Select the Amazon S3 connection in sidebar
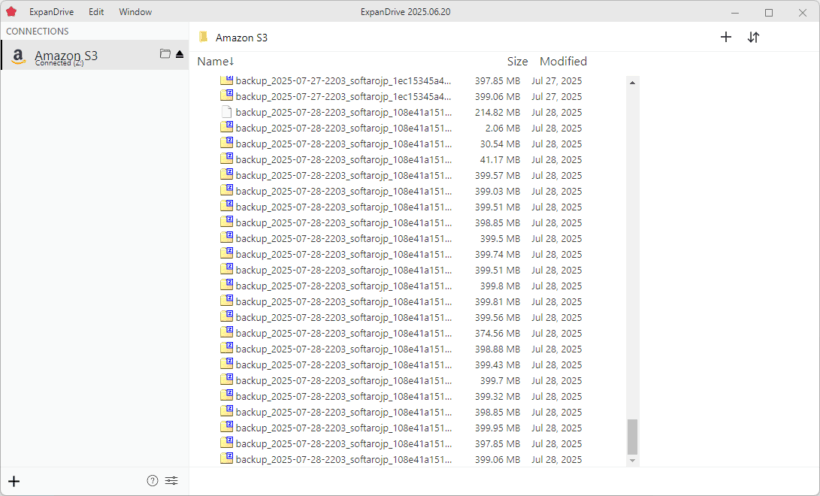This screenshot has width=820, height=496. pos(95,55)
